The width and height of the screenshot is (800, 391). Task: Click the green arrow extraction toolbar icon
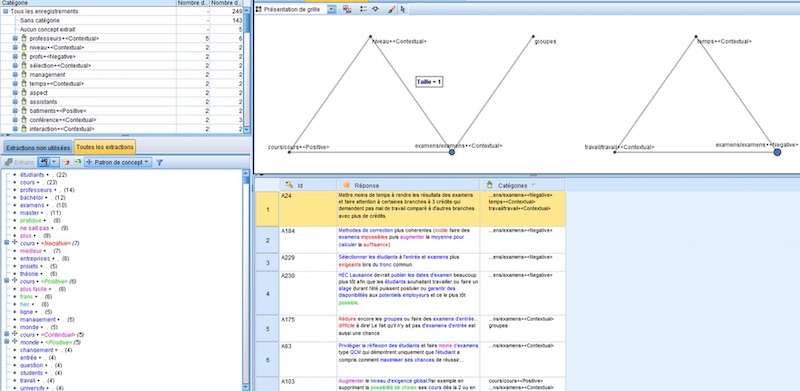point(78,162)
